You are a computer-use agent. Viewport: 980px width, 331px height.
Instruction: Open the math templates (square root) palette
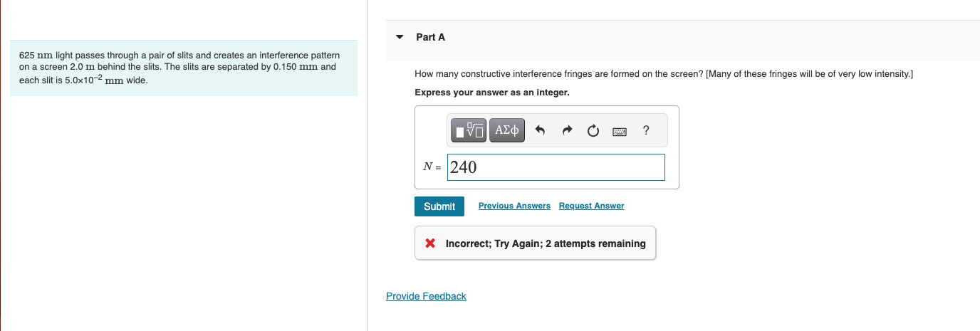pos(469,130)
